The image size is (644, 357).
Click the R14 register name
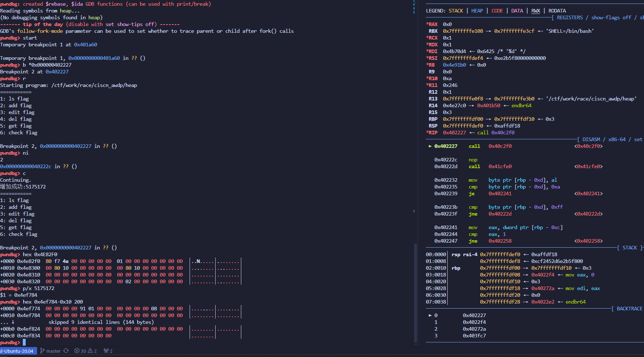pyautogui.click(x=433, y=105)
